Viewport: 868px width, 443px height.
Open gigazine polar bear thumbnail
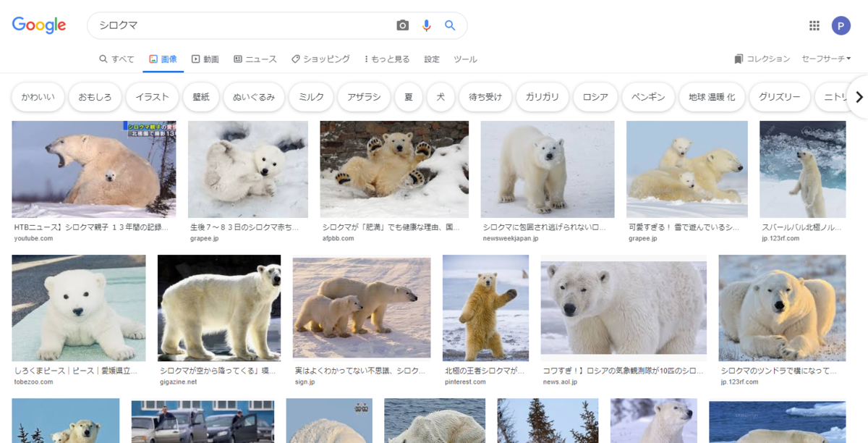click(x=219, y=308)
